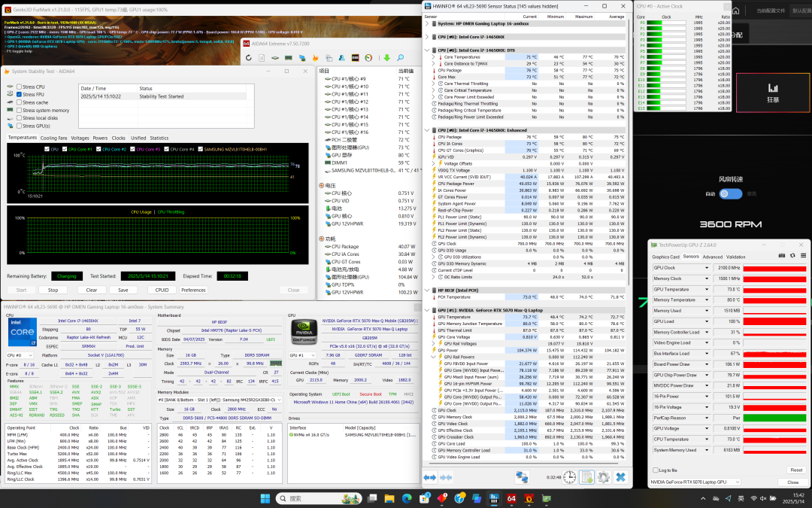
Task: Click the GPU-Z Reset button
Action: coord(796,470)
